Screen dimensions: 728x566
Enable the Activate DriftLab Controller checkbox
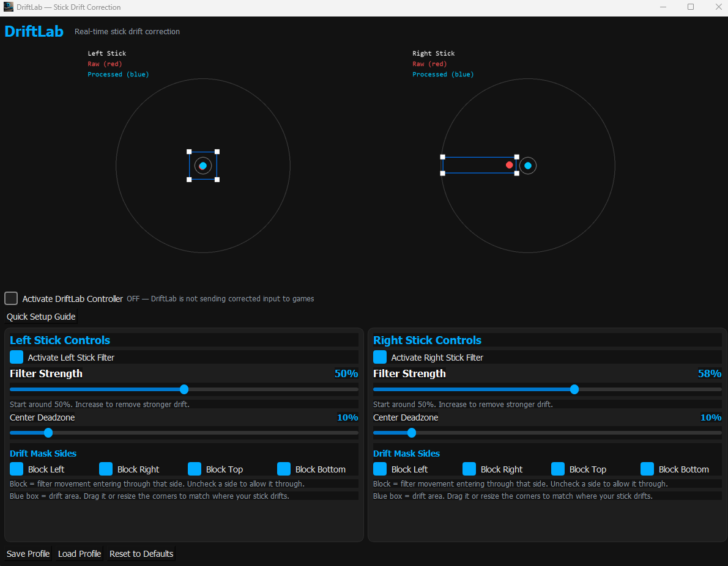tap(11, 298)
